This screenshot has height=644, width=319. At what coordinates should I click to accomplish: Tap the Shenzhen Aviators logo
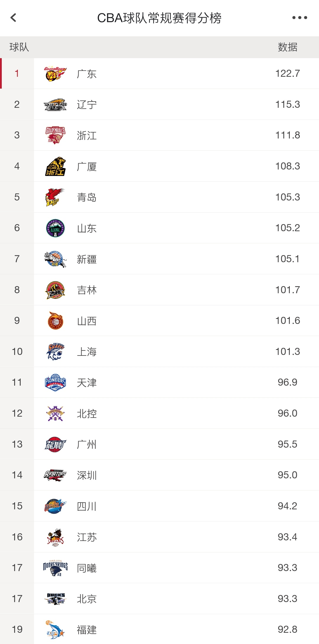click(55, 475)
